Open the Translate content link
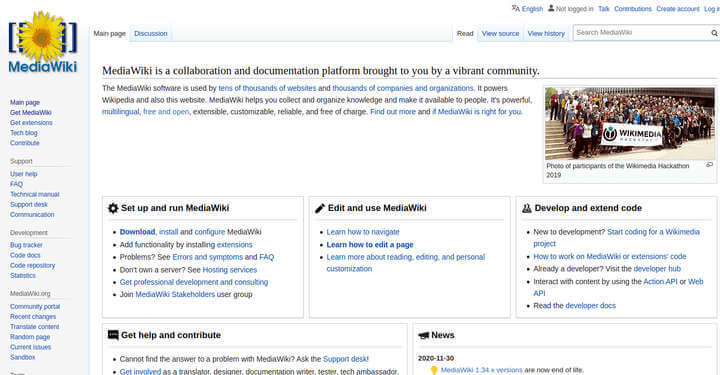720x375 pixels. coord(34,327)
